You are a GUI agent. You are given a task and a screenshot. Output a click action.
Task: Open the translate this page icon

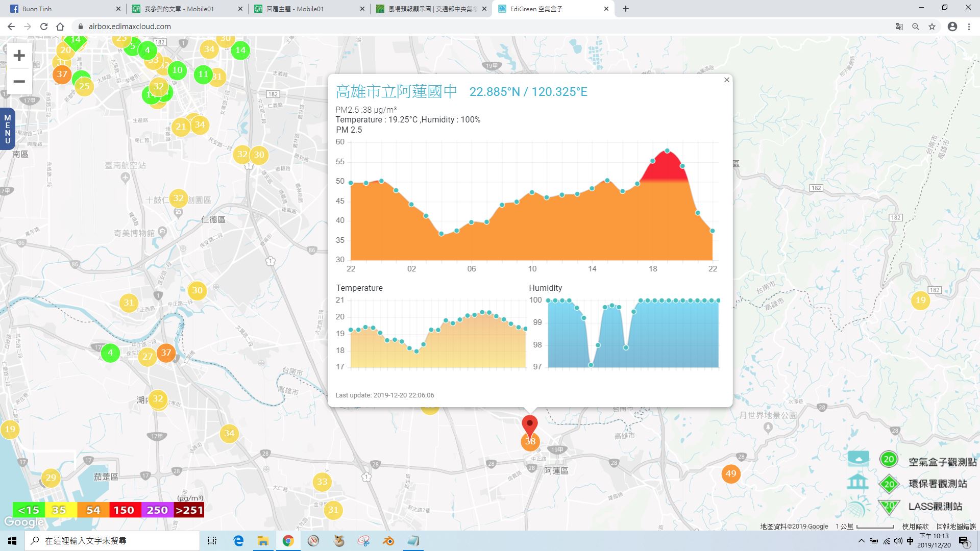[x=899, y=27]
